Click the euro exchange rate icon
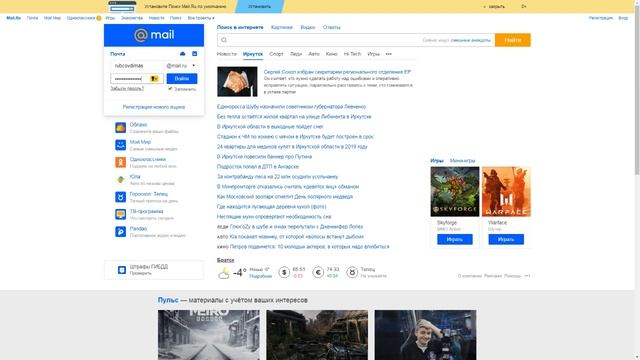Image resolution: width=640 pixels, height=360 pixels. pyautogui.click(x=318, y=272)
